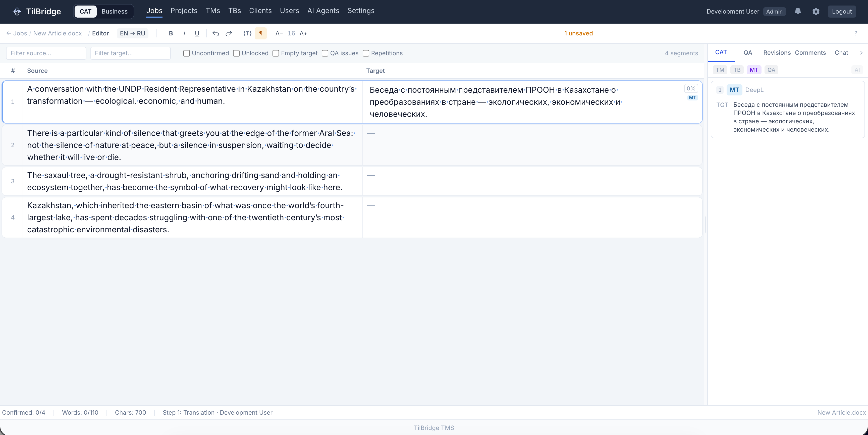This screenshot has height=435, width=868.
Task: Apply underline formatting
Action: click(197, 33)
